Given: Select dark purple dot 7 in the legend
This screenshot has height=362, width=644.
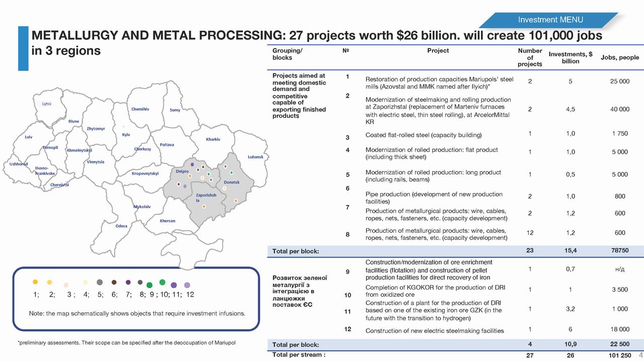Looking at the screenshot, I should [x=128, y=282].
